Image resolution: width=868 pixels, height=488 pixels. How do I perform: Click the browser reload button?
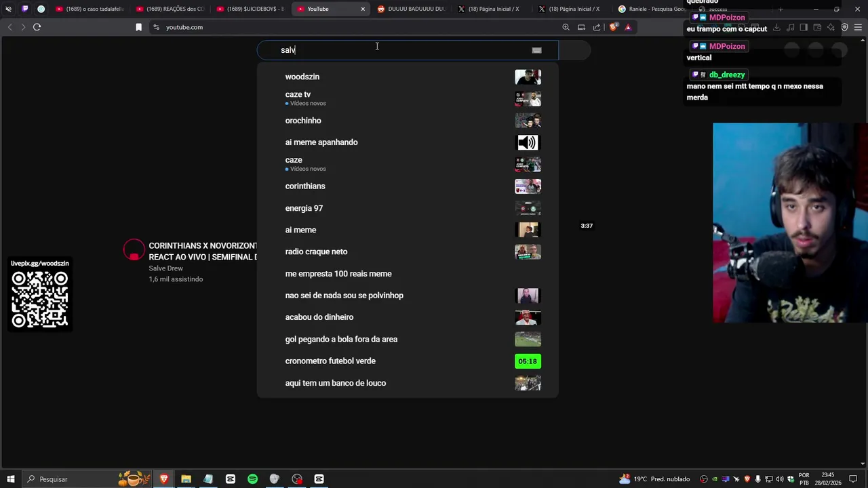coord(37,27)
